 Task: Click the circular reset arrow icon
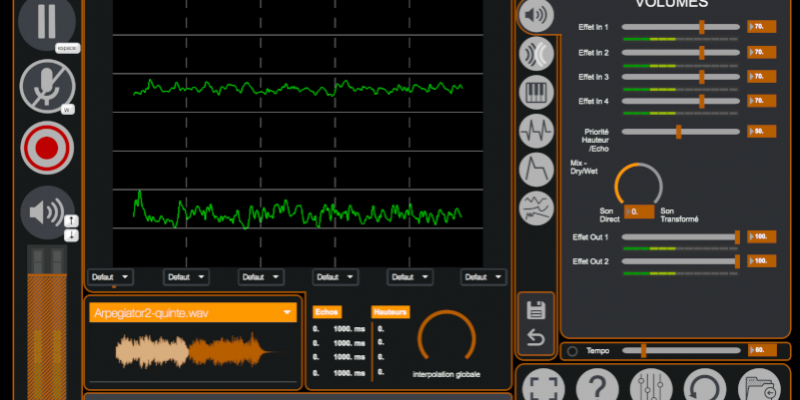click(x=704, y=387)
